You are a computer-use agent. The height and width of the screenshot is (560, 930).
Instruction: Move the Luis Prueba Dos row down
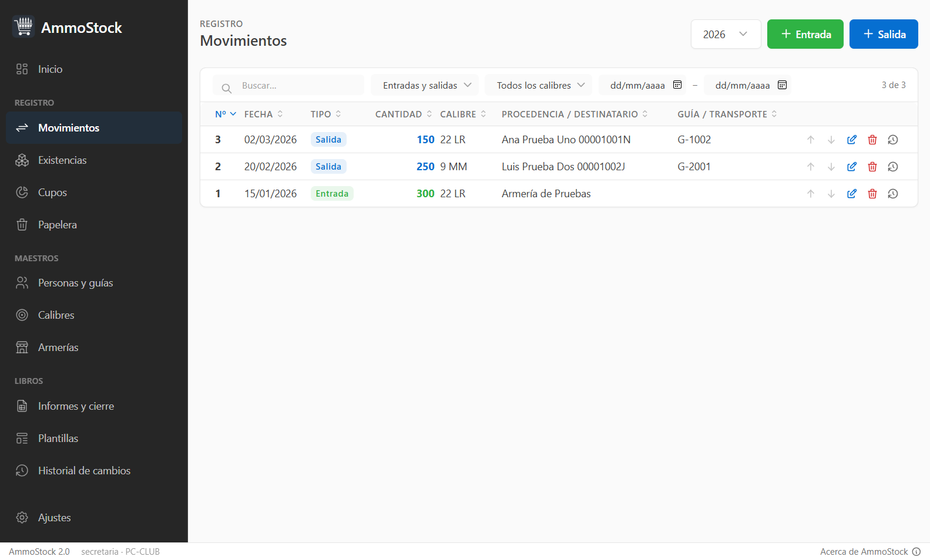click(831, 167)
